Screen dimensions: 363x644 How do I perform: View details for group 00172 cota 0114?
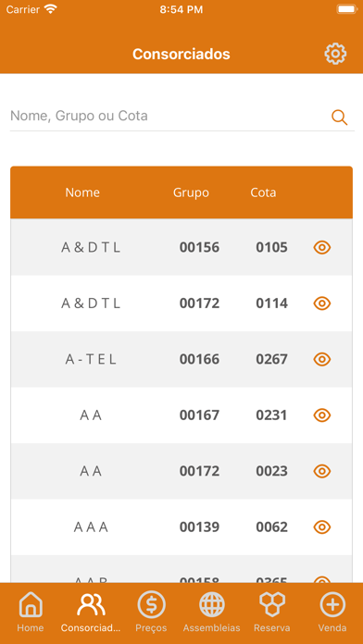tap(322, 303)
